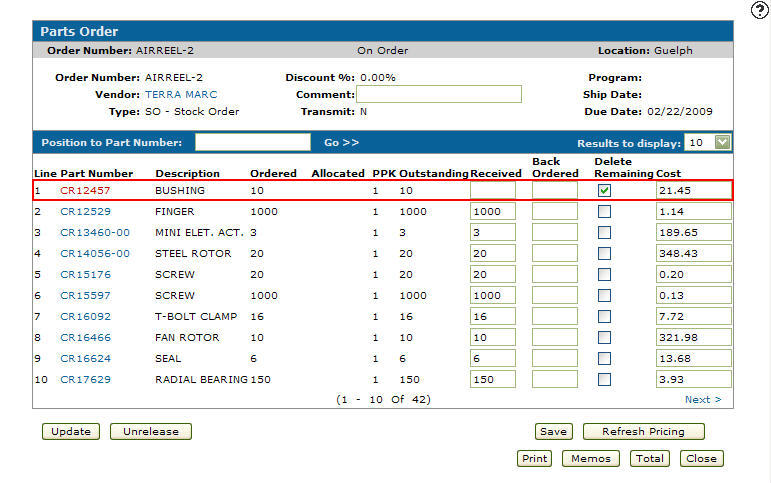Open Memos for the order
Screen dimensions: 771x483
591,458
